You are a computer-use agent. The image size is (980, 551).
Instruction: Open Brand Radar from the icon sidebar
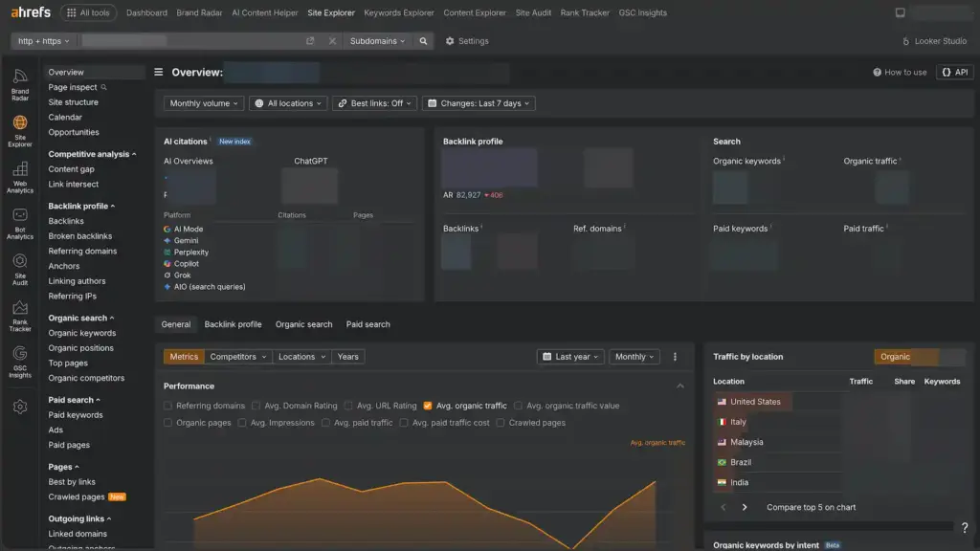(x=20, y=84)
